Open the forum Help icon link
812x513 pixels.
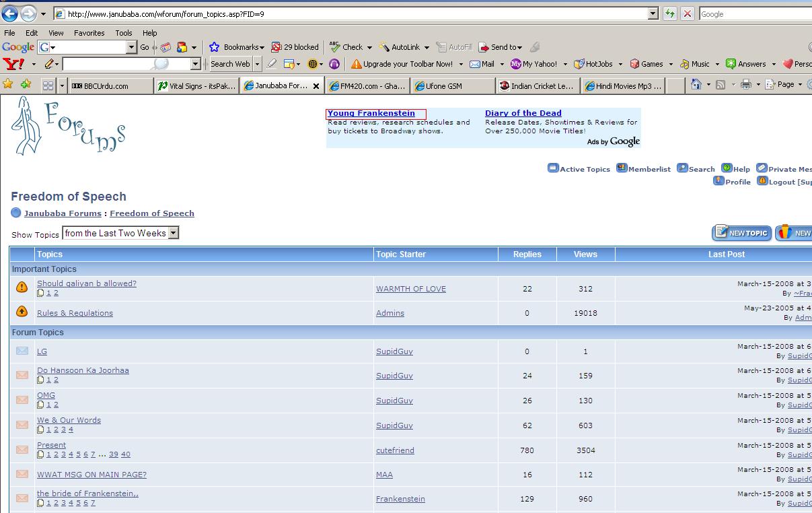[x=735, y=169]
